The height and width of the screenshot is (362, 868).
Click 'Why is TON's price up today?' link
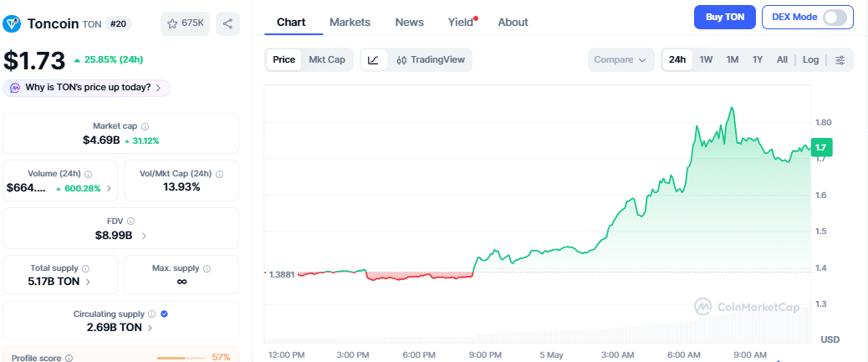[x=88, y=88]
